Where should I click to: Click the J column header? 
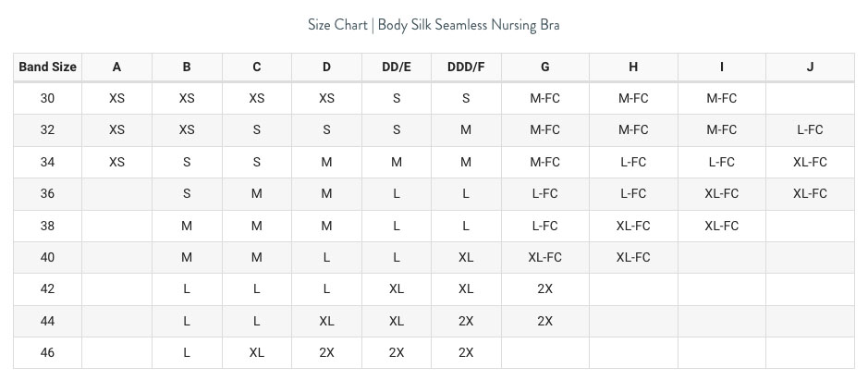coord(810,67)
